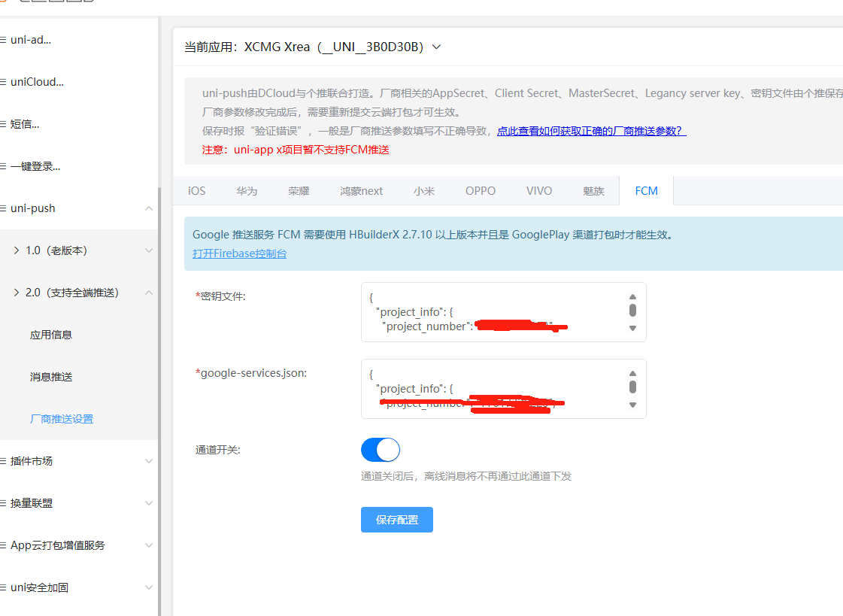Expand the uni安全加固 menu chevron
843x616 pixels.
pyautogui.click(x=149, y=587)
